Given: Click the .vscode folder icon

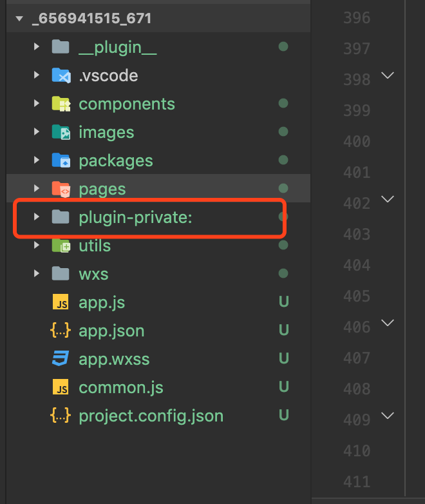Looking at the screenshot, I should [61, 75].
